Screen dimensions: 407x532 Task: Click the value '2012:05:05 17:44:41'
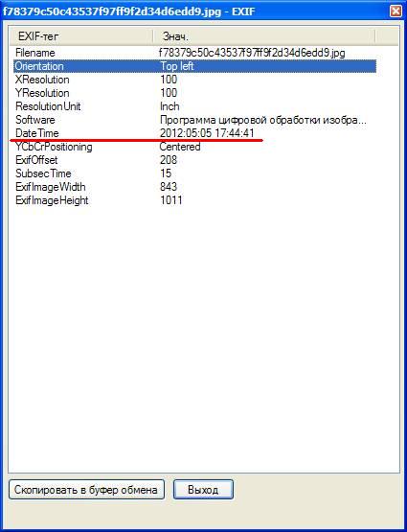(x=207, y=133)
